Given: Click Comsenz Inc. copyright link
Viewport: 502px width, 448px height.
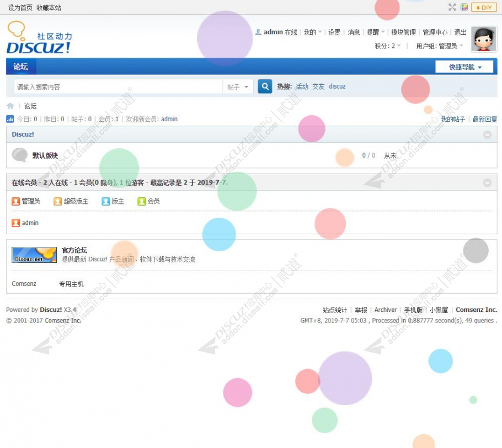Looking at the screenshot, I should point(62,320).
